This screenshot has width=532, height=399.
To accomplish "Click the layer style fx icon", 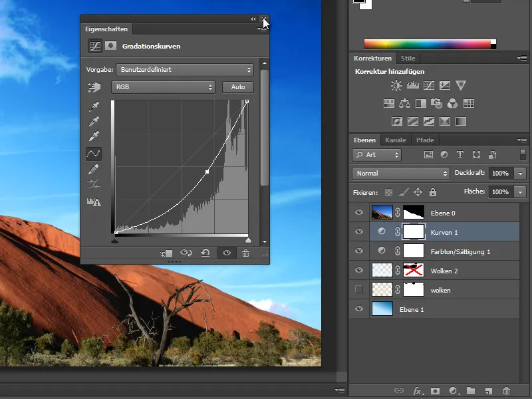I will point(418,391).
